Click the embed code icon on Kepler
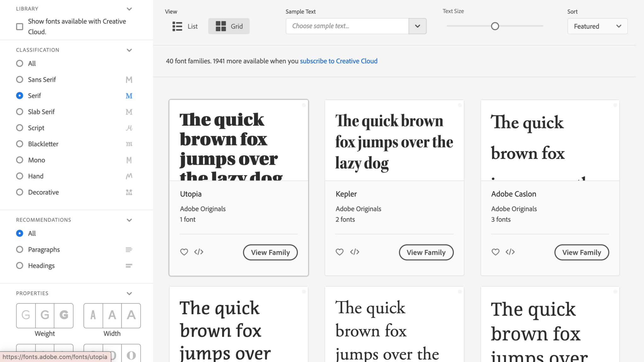644x362 pixels. [354, 252]
